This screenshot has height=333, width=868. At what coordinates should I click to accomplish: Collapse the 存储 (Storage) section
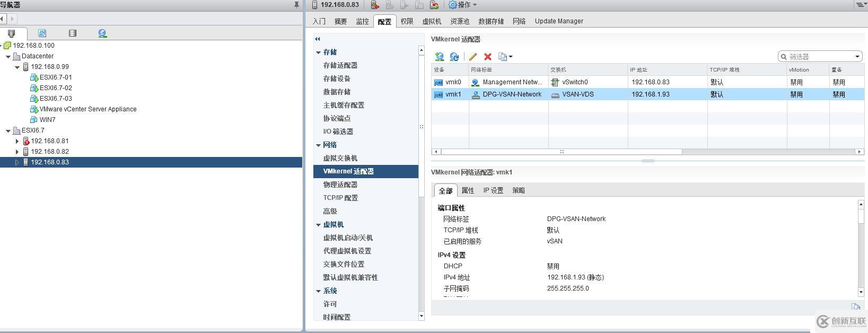tap(318, 52)
